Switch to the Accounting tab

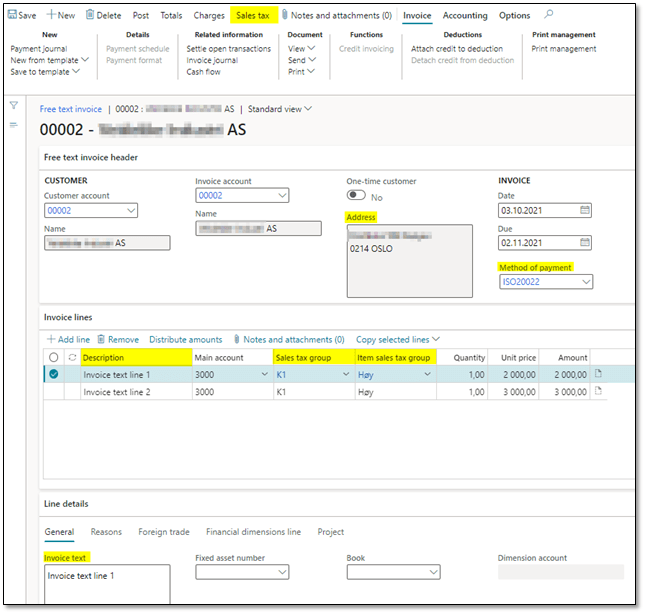point(465,16)
